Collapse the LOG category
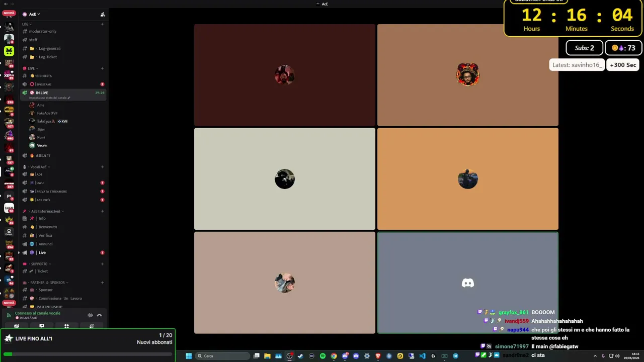Image resolution: width=644 pixels, height=362 pixels. [27, 24]
